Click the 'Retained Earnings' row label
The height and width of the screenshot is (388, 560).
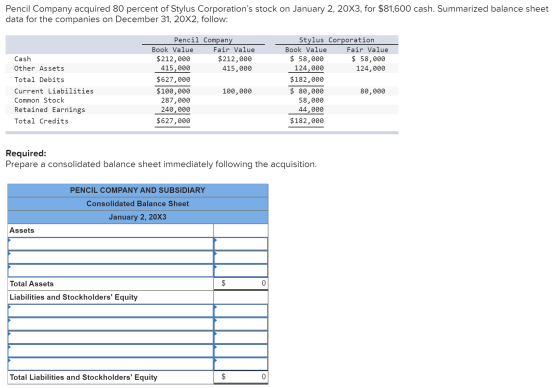click(x=50, y=110)
